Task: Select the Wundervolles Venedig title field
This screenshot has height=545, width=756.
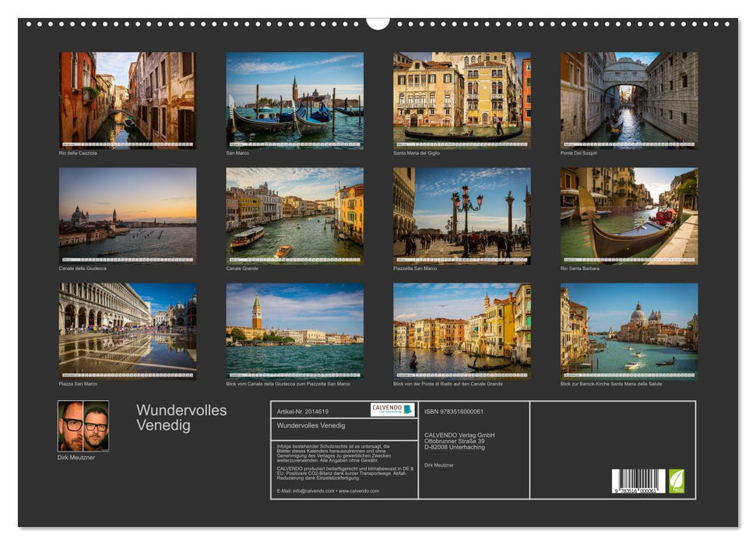Action: 311,427
